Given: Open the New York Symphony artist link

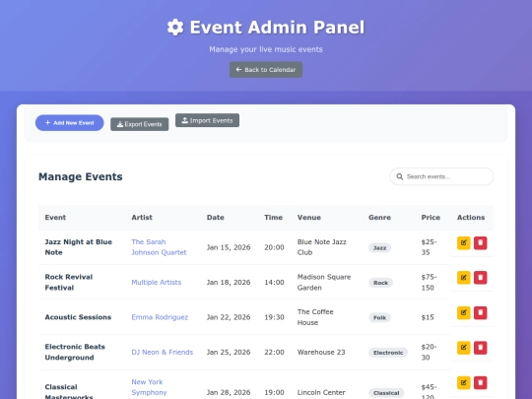Looking at the screenshot, I should coord(149,387).
